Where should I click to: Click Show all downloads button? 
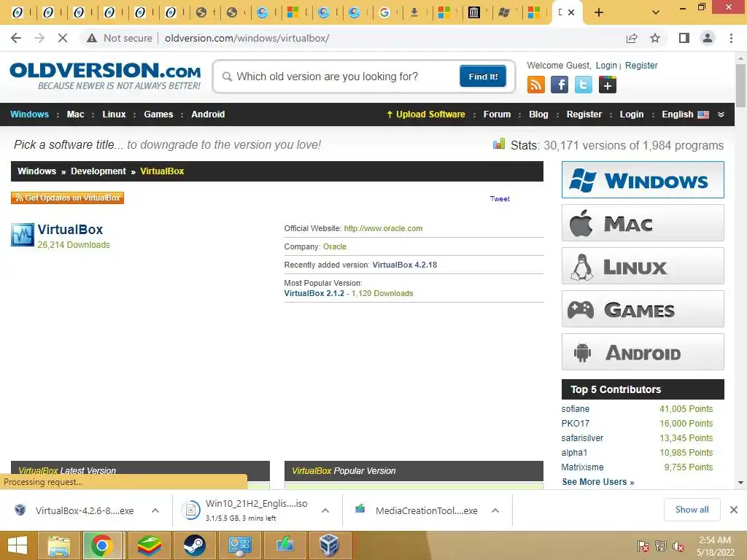click(692, 510)
